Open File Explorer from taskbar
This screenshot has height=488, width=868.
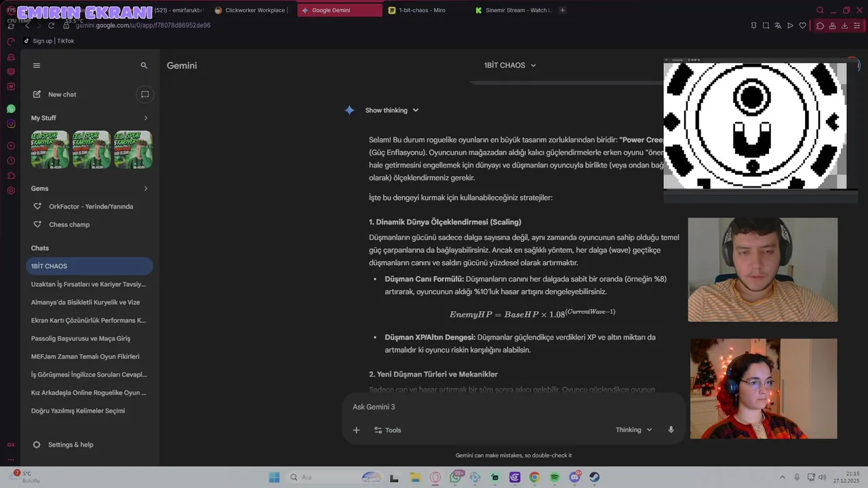[415, 477]
